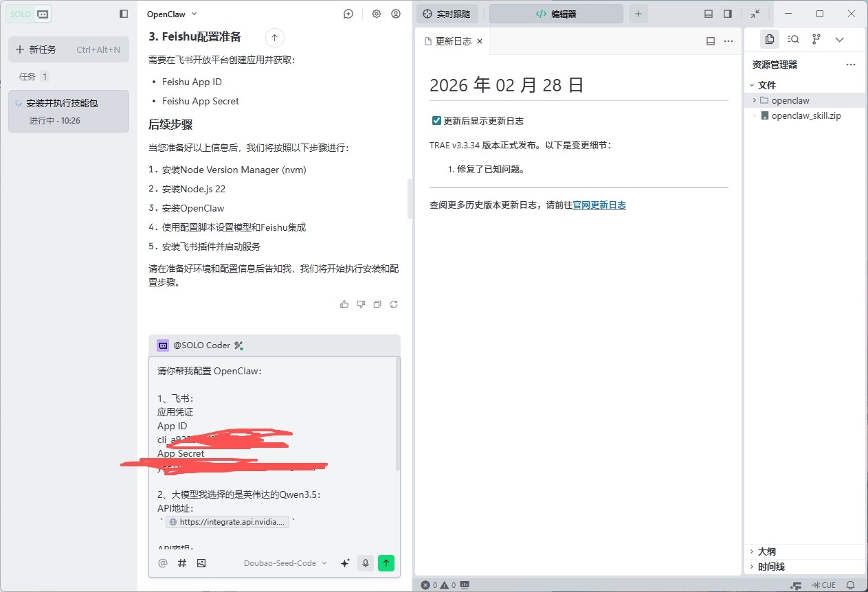
Task: Open source control in right sidebar
Action: tap(816, 39)
